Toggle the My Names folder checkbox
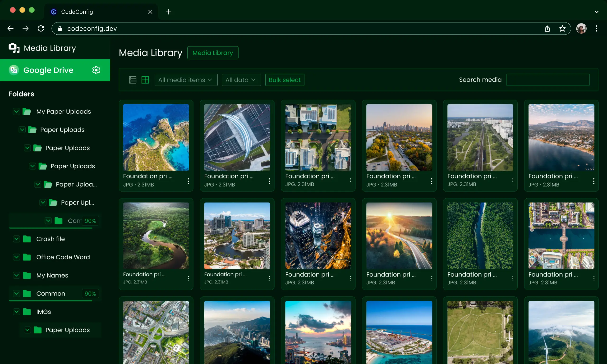This screenshot has height=364, width=607. coord(16,275)
